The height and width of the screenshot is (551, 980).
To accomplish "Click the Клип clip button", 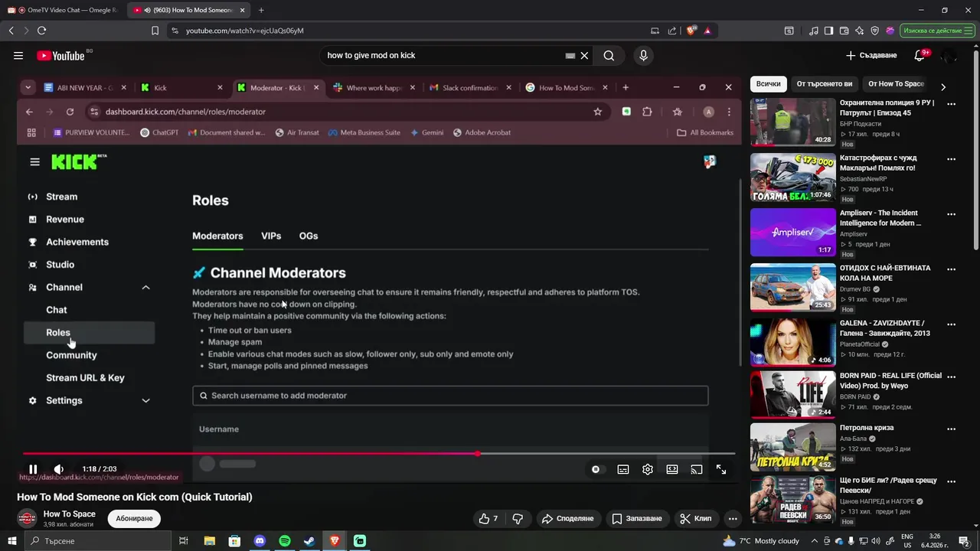I will click(695, 518).
